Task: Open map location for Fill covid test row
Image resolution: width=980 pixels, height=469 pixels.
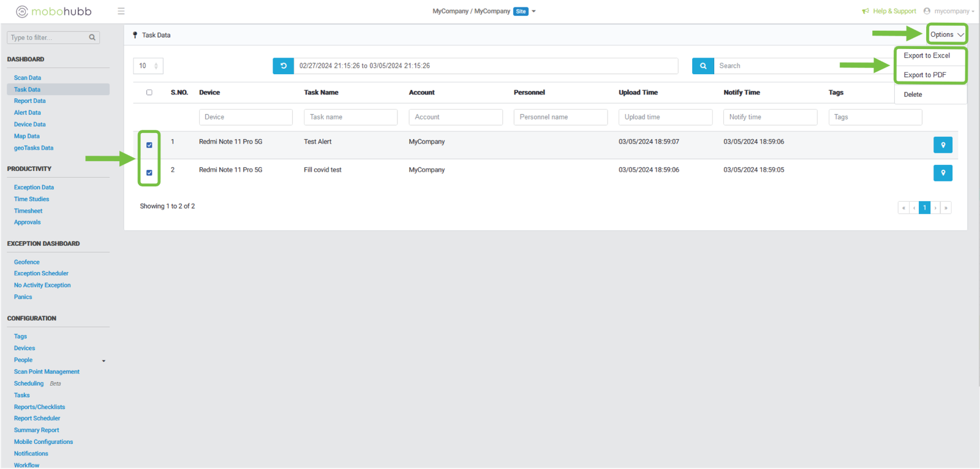Action: [x=943, y=173]
